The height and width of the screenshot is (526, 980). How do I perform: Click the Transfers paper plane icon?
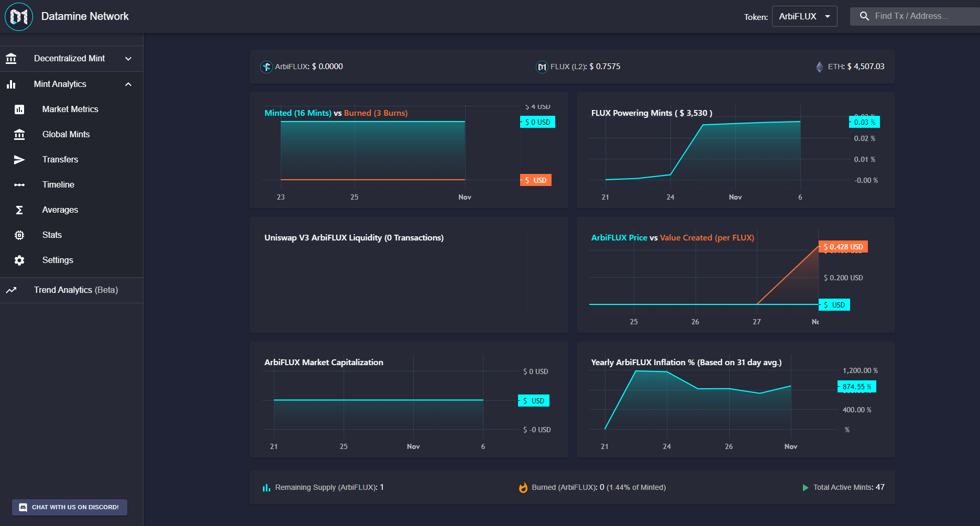tap(19, 160)
